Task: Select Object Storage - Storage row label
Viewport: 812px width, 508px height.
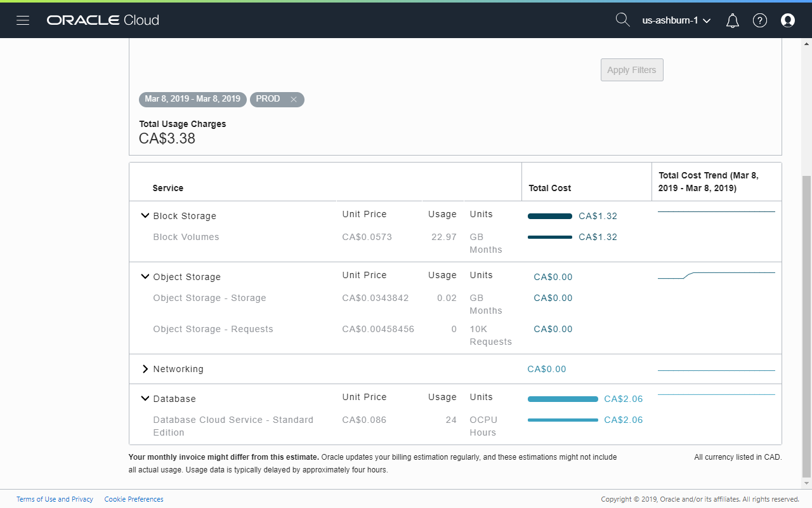Action: 209,298
